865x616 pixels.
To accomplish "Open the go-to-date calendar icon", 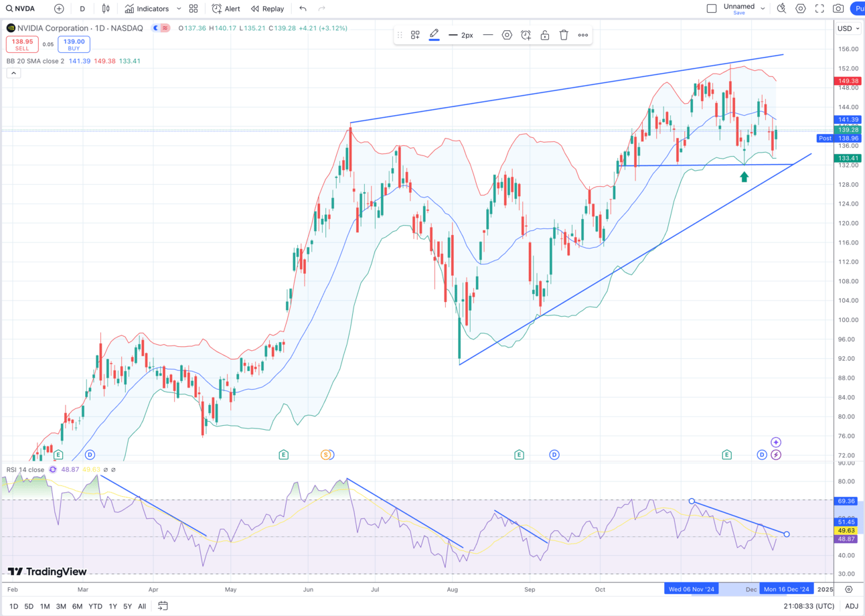I will [x=163, y=607].
